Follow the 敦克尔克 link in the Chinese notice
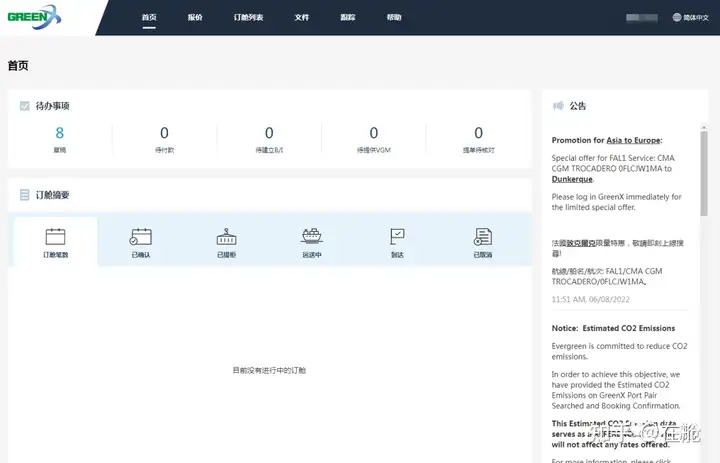Viewport: 720px width, 463px height. click(580, 243)
